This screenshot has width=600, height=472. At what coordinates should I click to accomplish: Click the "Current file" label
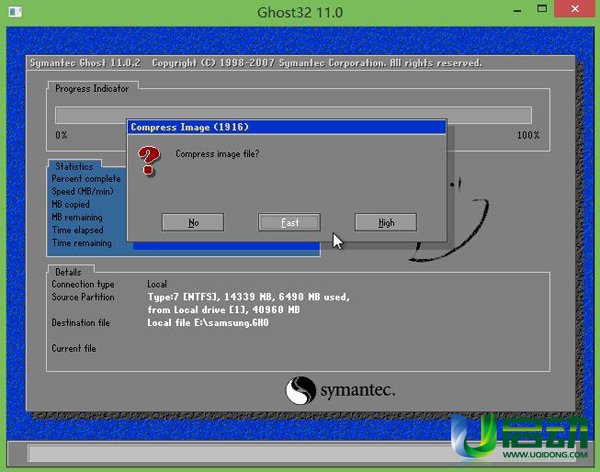[x=74, y=348]
